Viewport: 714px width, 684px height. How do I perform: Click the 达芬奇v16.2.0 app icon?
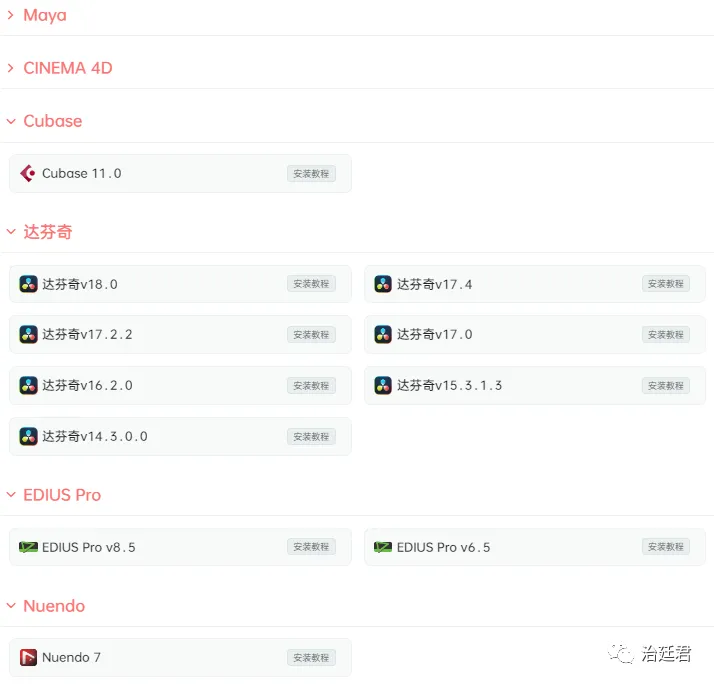click(x=28, y=386)
